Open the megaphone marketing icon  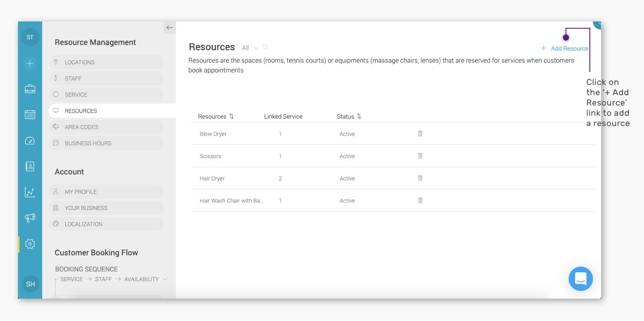pyautogui.click(x=30, y=218)
